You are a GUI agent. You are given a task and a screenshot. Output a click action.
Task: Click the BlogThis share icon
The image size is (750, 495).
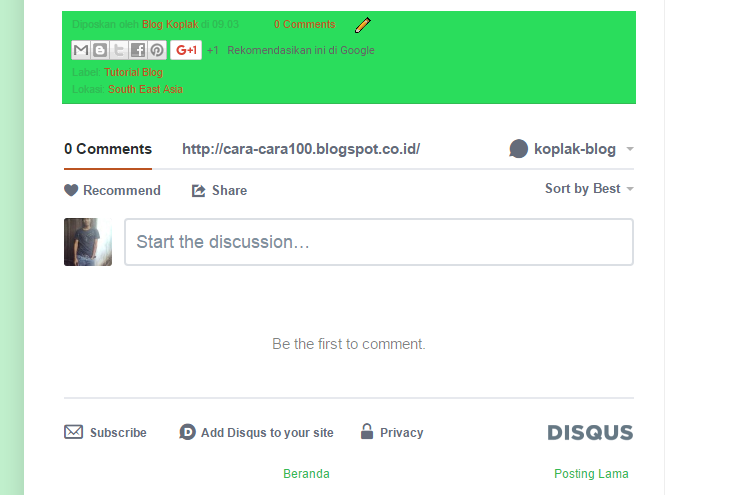click(x=100, y=50)
